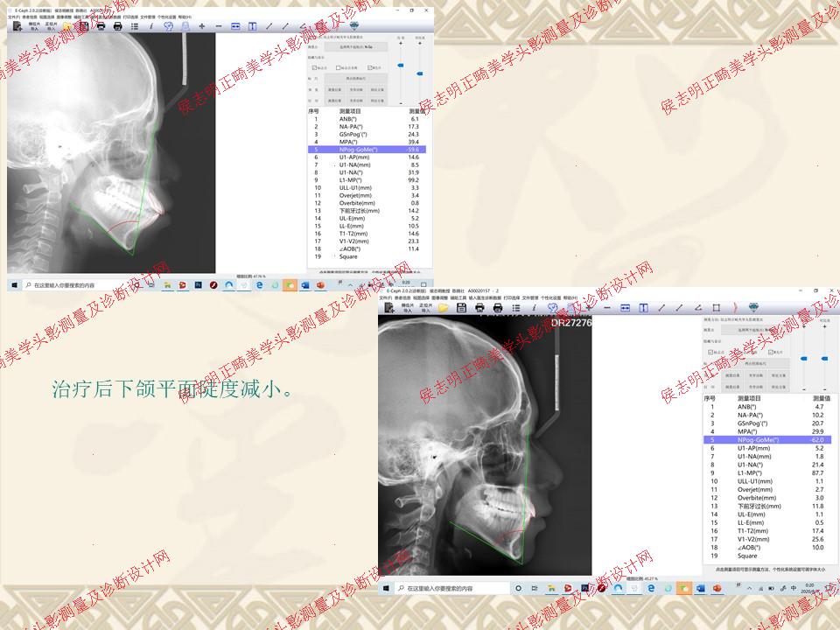Select the Overjet(mm) row with value 3.4
The height and width of the screenshot is (630, 840).
[367, 195]
